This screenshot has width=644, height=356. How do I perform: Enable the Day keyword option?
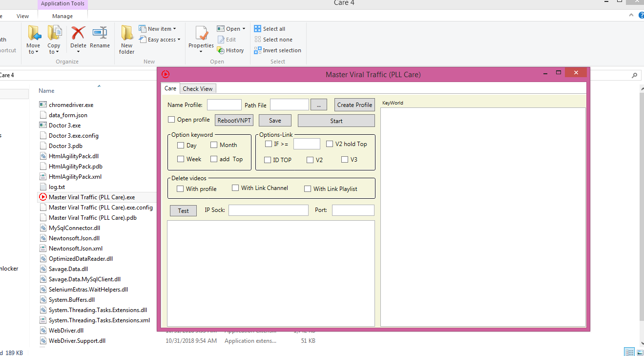point(181,145)
